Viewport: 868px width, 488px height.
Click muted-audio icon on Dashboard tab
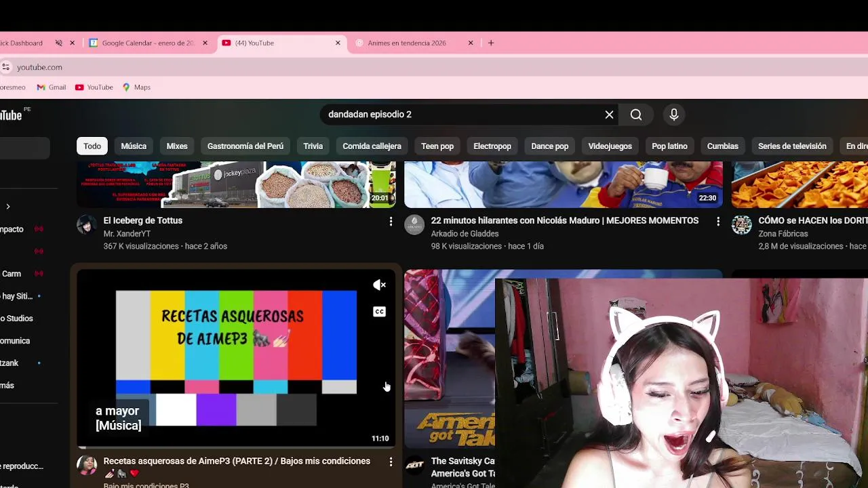58,43
